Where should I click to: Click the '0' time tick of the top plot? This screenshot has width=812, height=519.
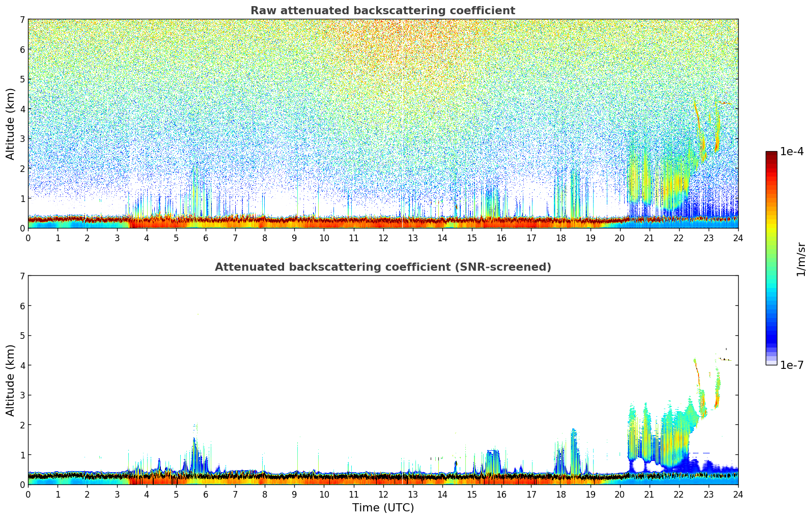(x=28, y=238)
